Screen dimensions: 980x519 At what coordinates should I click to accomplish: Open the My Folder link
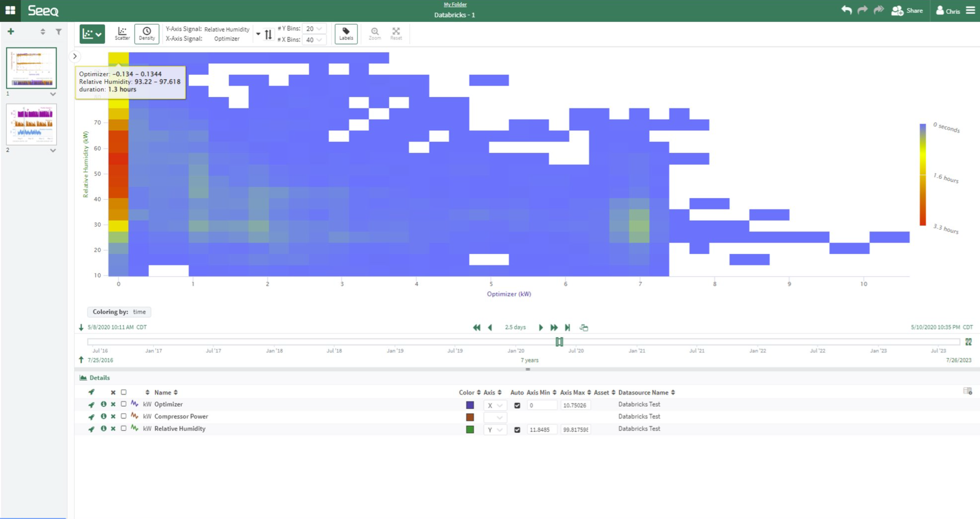pyautogui.click(x=454, y=4)
